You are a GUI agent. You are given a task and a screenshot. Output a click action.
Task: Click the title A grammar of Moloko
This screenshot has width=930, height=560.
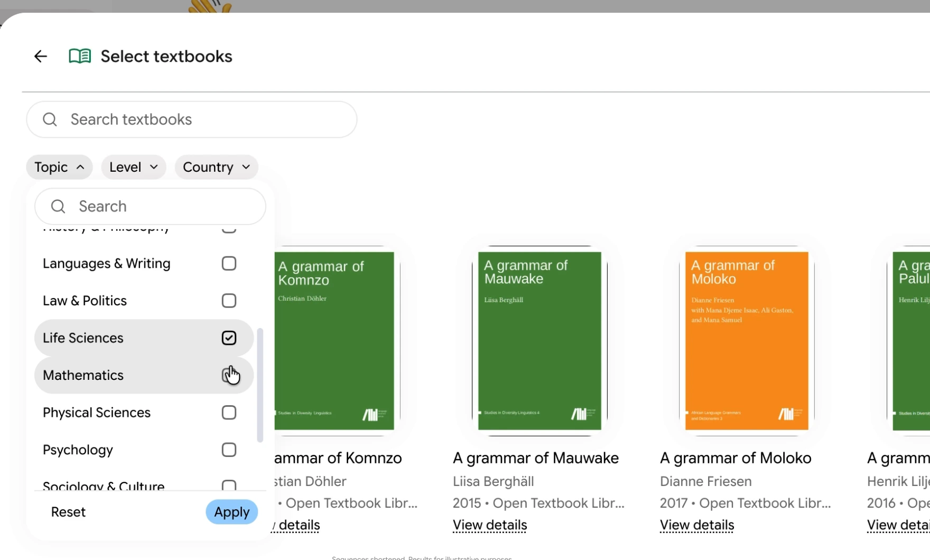(736, 458)
